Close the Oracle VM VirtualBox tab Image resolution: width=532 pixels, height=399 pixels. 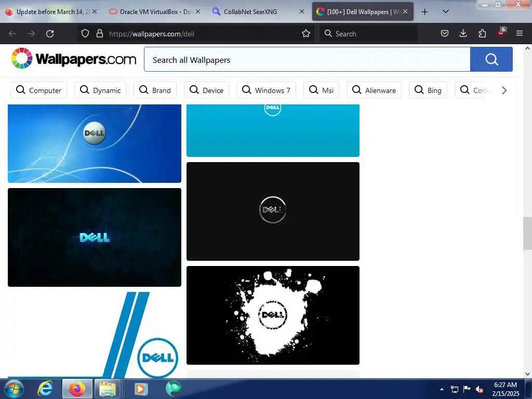click(x=198, y=11)
